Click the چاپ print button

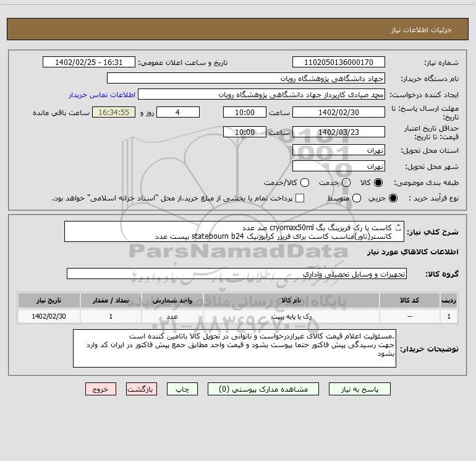coord(182,389)
